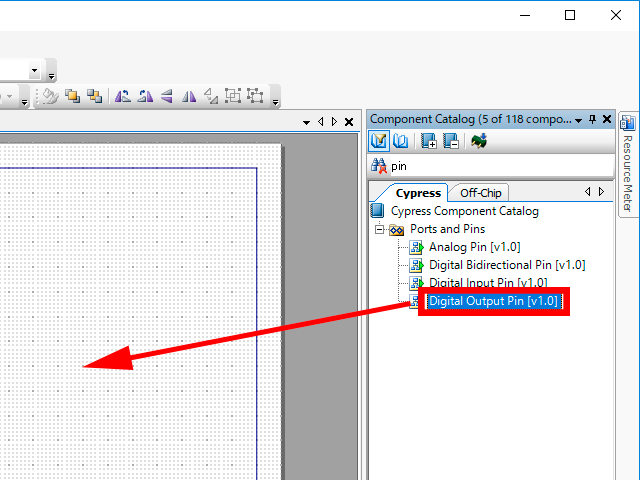The height and width of the screenshot is (480, 640).
Task: Clear the catalog search binoculars icon
Action: click(x=379, y=166)
